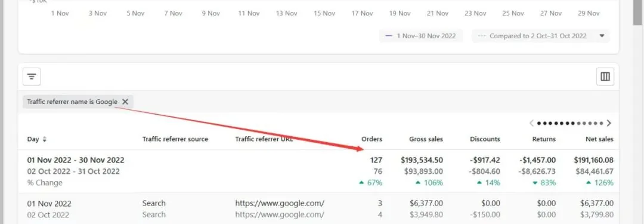Click the column pagination dots indicator
This screenshot has width=644, height=224.
tap(570, 123)
